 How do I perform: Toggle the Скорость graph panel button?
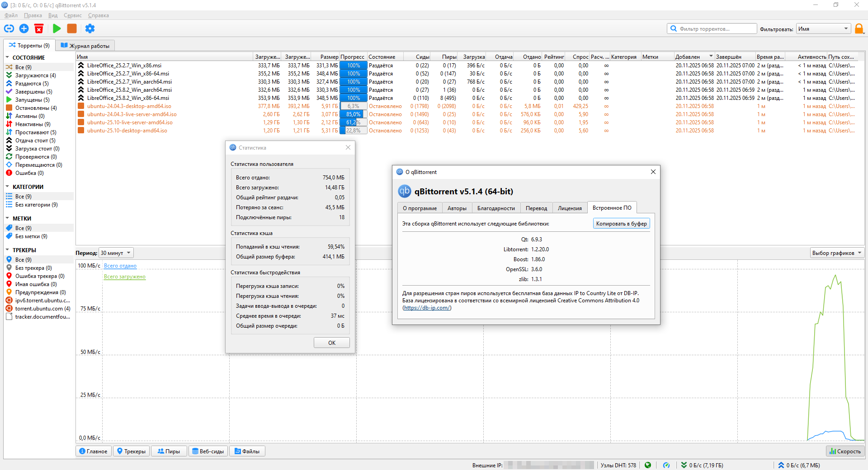click(845, 451)
